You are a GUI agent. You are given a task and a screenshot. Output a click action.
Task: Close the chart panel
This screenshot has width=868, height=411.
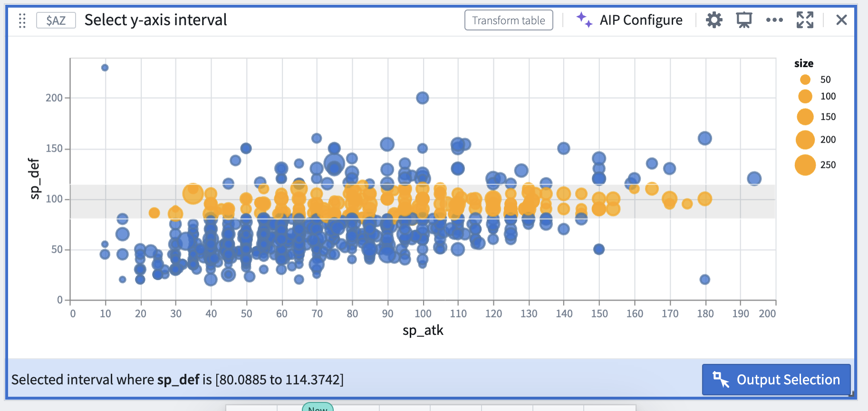point(841,20)
